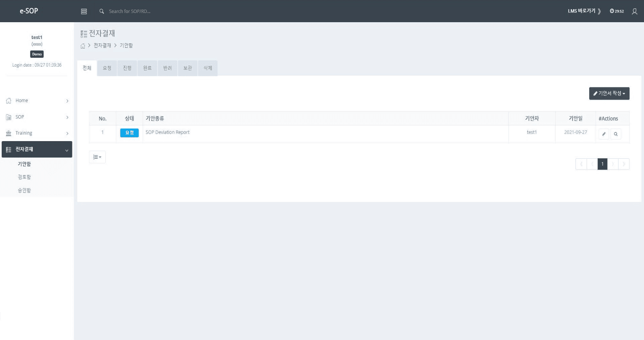Switch to the 요청 tab

[x=107, y=68]
